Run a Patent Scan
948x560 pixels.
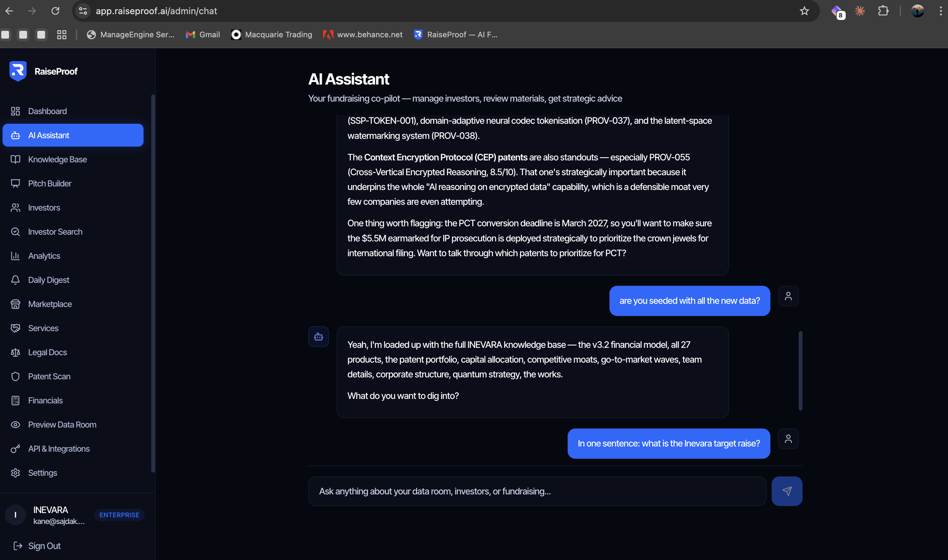pos(49,376)
